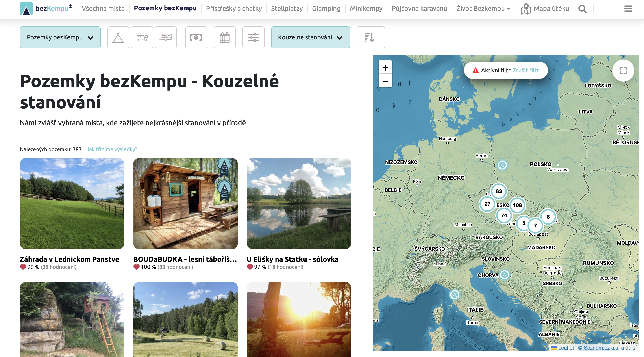
Task: Open Všechna místa tab
Action: pos(103,9)
